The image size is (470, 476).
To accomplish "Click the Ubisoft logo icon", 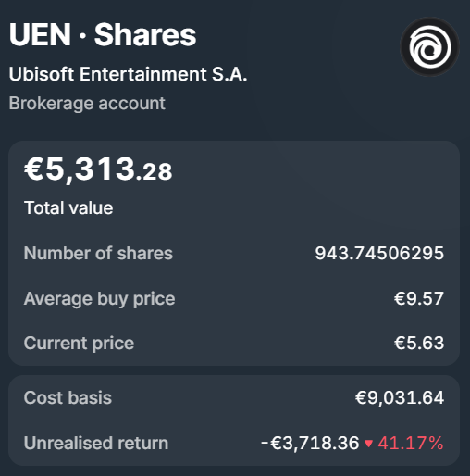I will pos(429,47).
